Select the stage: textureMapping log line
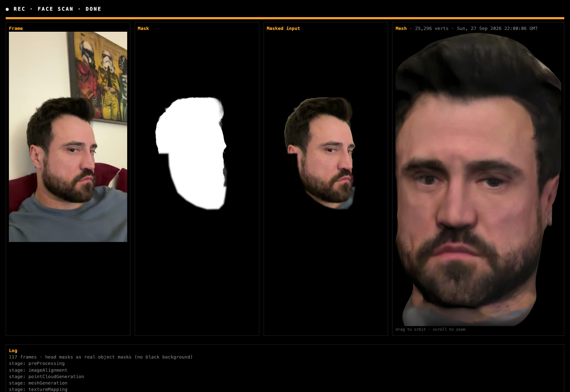This screenshot has height=392, width=570. (38, 390)
